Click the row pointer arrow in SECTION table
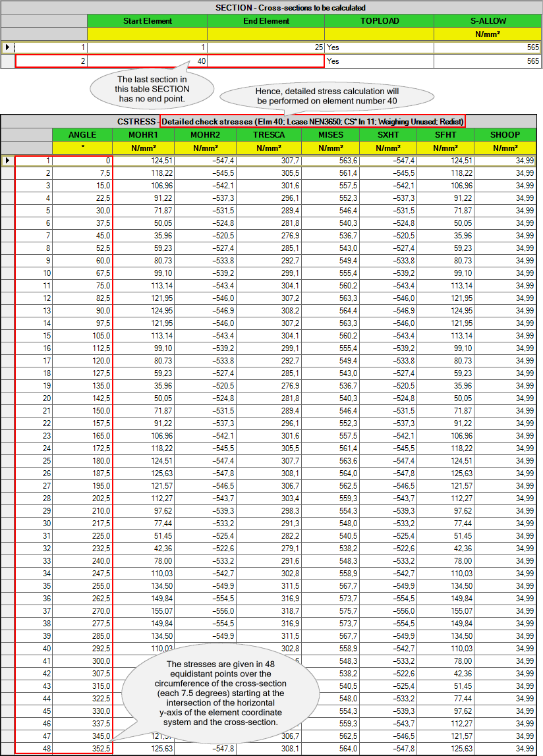 tap(7, 47)
